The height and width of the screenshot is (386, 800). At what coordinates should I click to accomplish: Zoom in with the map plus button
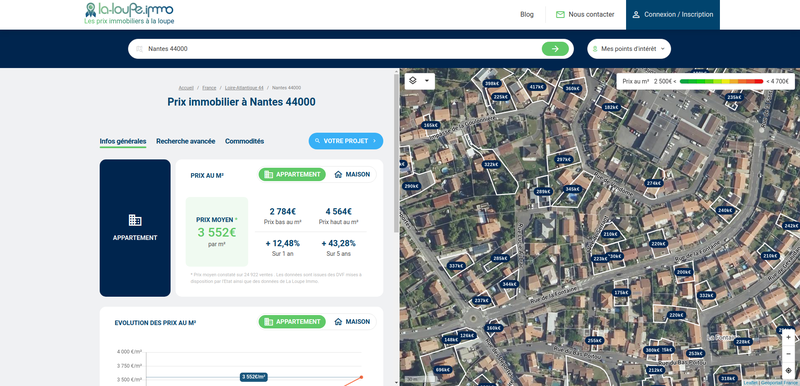tap(788, 338)
